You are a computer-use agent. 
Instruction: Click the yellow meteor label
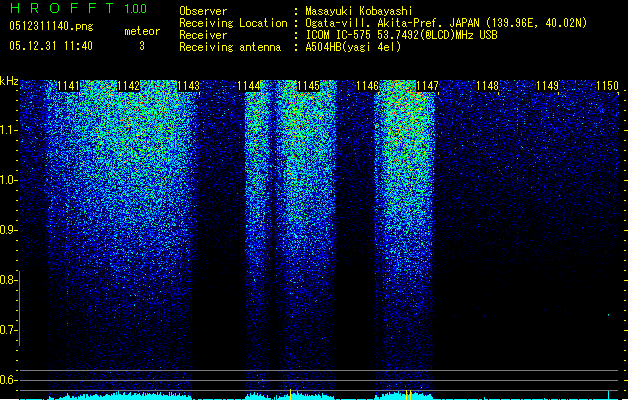[142, 31]
